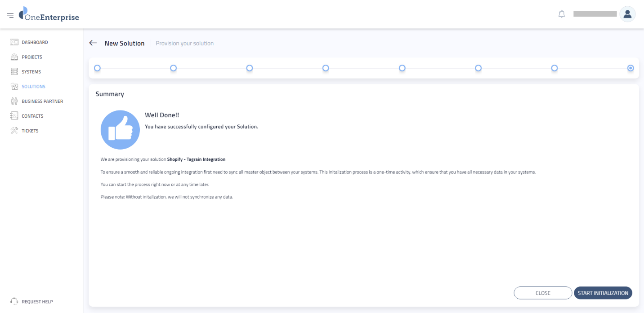Click the middle of the stepper progress bar
Screen dimensions: 644x313
point(364,68)
